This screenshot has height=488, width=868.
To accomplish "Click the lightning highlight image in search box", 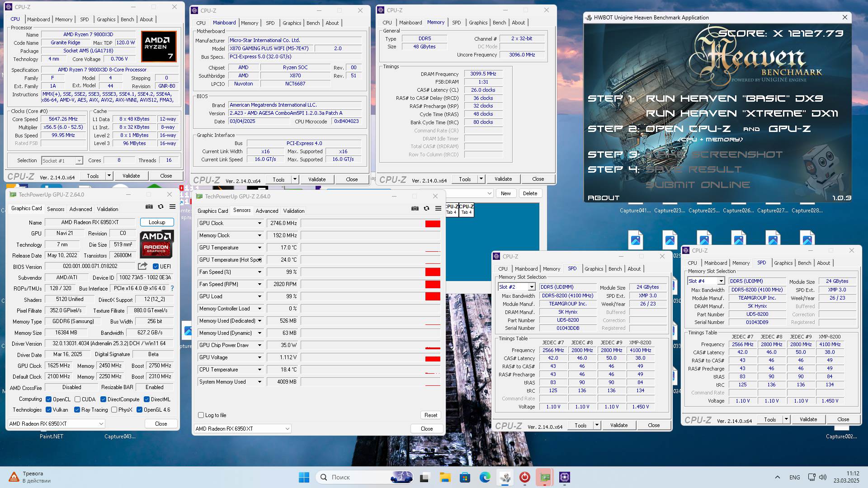I will [x=401, y=477].
